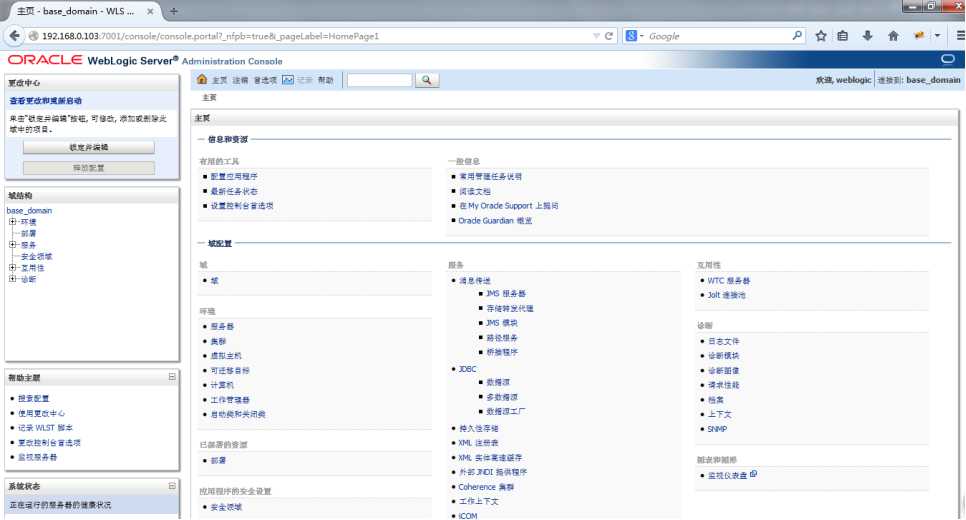Image resolution: width=966 pixels, height=520 pixels.
Task: Open the 服务器 link under 环境
Action: point(222,326)
